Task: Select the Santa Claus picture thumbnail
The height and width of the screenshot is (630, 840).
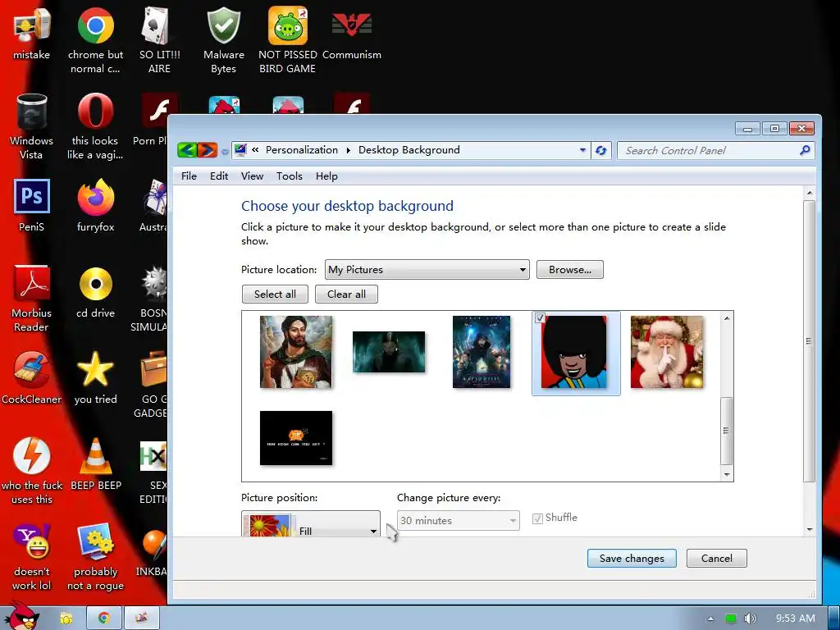Action: pos(667,352)
